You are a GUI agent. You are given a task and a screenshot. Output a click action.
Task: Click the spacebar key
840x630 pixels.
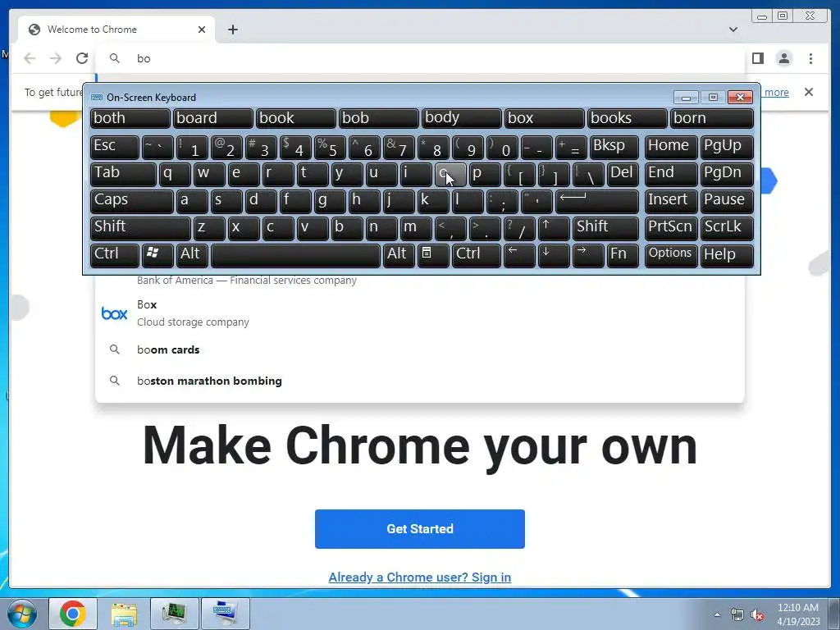tap(295, 256)
